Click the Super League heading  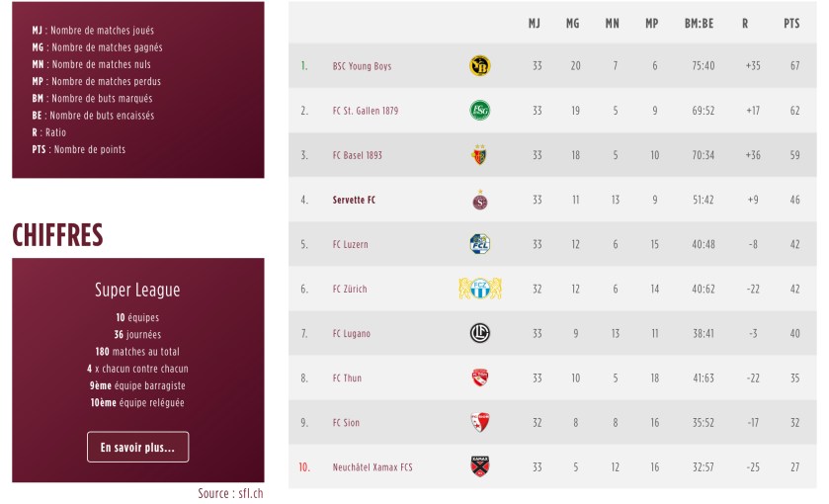(x=137, y=290)
